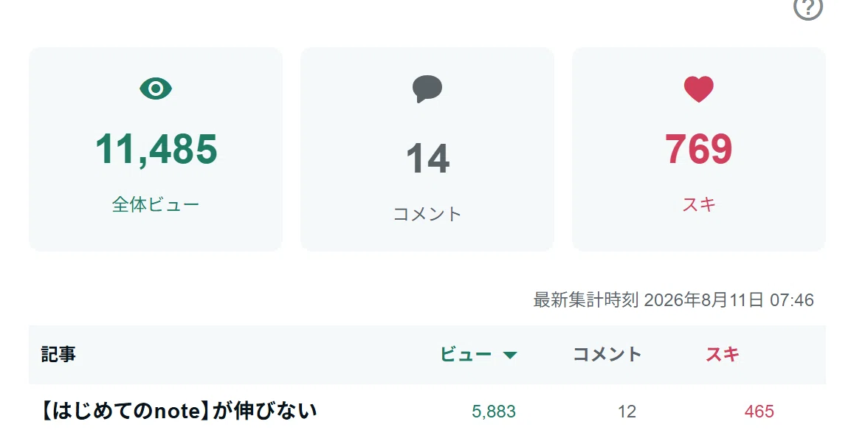The width and height of the screenshot is (868, 430).
Task: Select the 全体ビュー summary card
Action: [156, 149]
